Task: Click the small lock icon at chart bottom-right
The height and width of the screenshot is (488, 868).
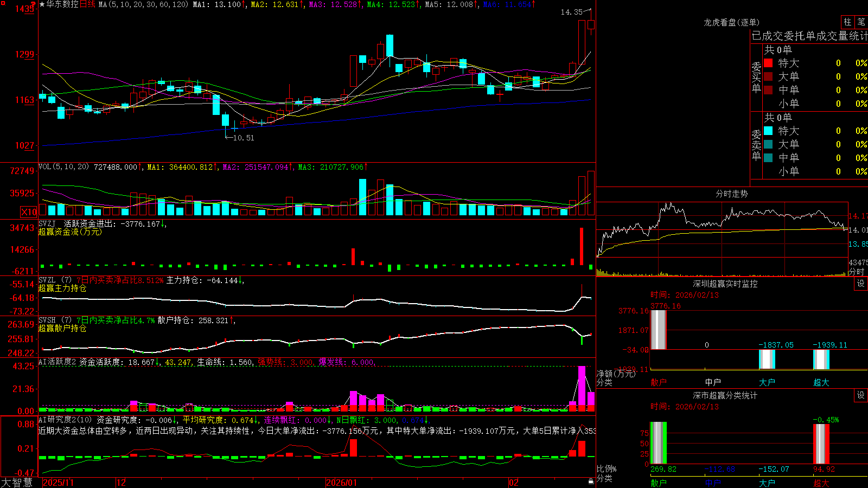Action: pos(591,481)
